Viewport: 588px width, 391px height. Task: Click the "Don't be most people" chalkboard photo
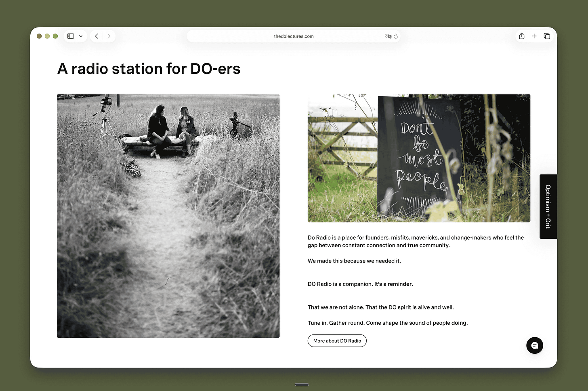point(419,158)
